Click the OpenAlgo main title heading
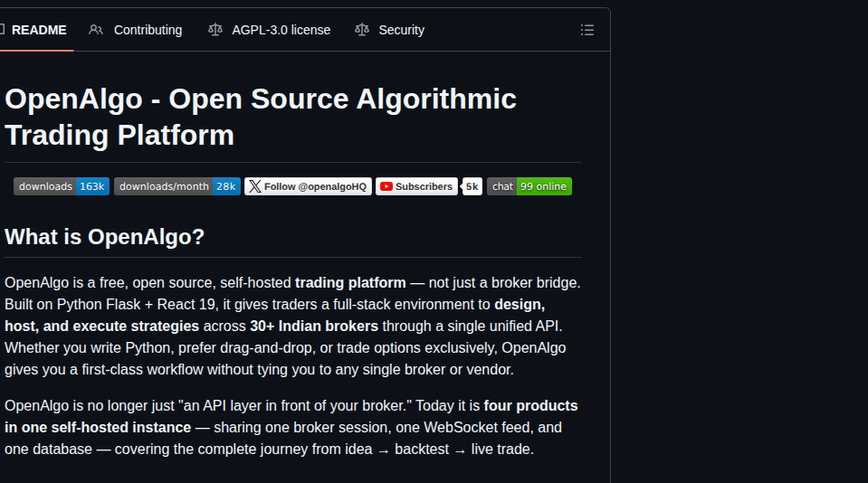The height and width of the screenshot is (483, 868). 260,117
